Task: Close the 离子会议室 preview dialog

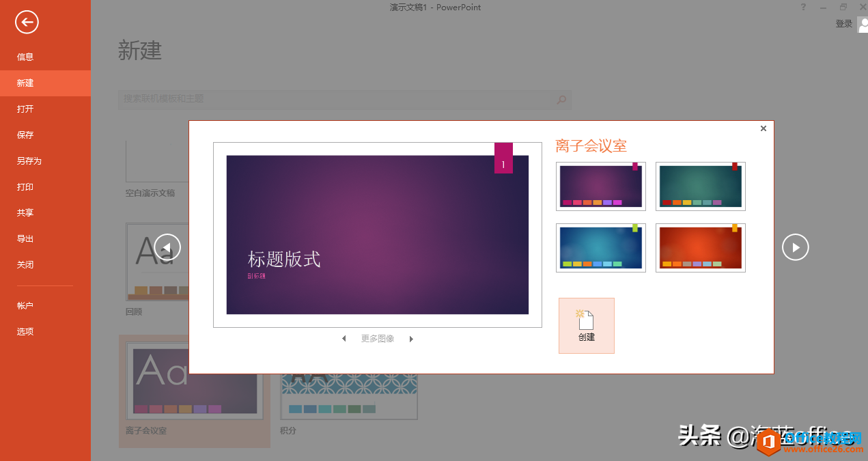Action: (x=763, y=128)
